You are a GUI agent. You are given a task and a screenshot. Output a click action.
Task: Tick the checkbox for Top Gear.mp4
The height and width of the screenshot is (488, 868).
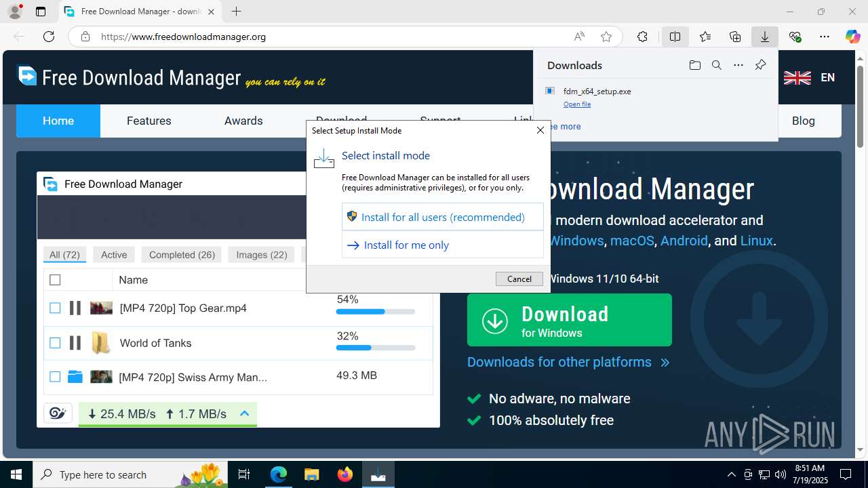click(x=55, y=308)
